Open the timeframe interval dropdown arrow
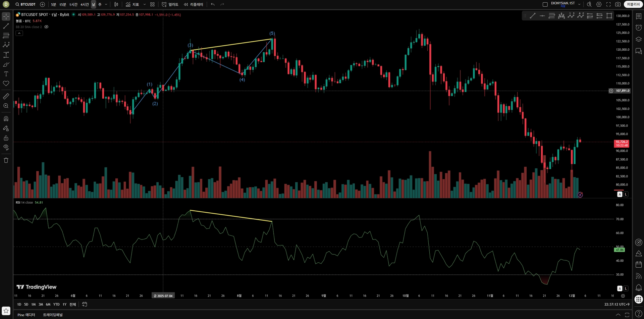 [x=106, y=4]
